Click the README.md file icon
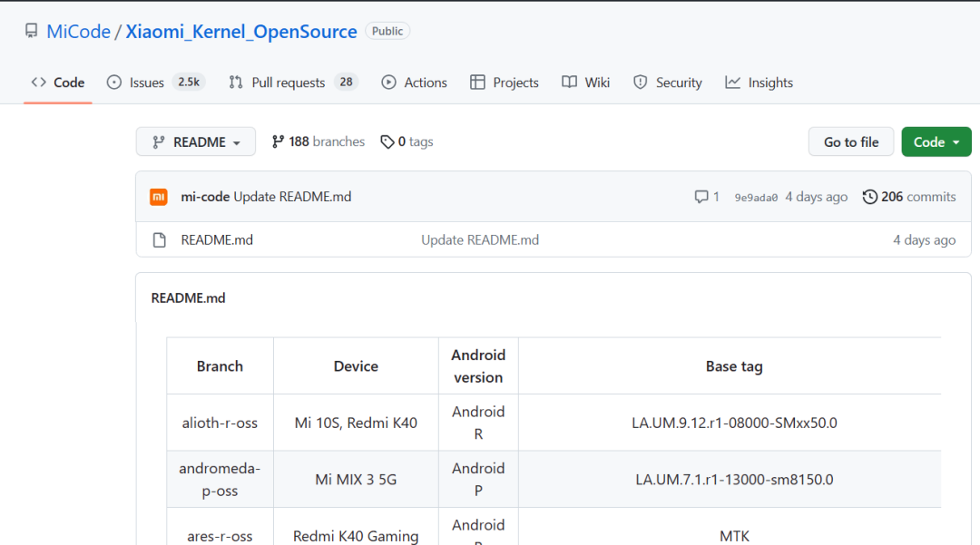This screenshot has height=545, width=980. 160,240
